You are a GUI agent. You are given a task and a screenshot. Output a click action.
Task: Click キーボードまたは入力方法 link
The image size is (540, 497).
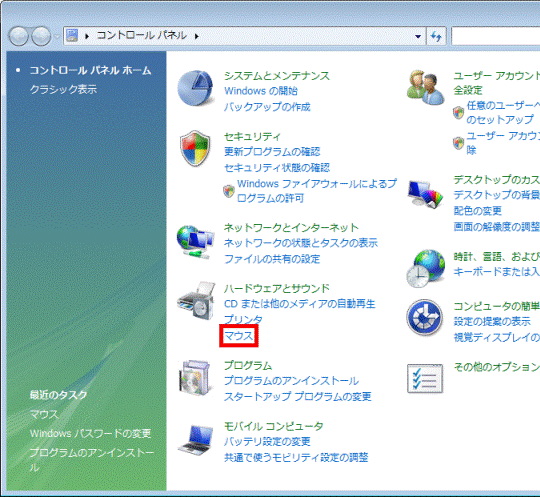[x=497, y=272]
